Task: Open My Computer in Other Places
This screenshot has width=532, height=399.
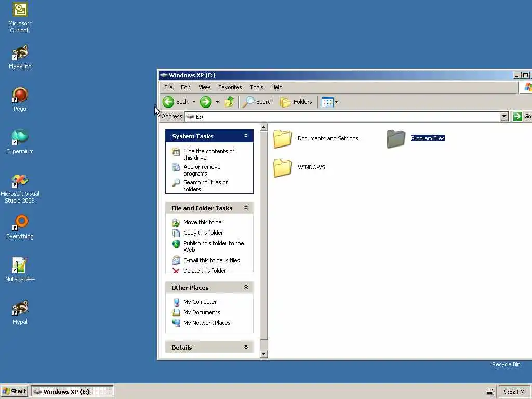Action: tap(200, 302)
